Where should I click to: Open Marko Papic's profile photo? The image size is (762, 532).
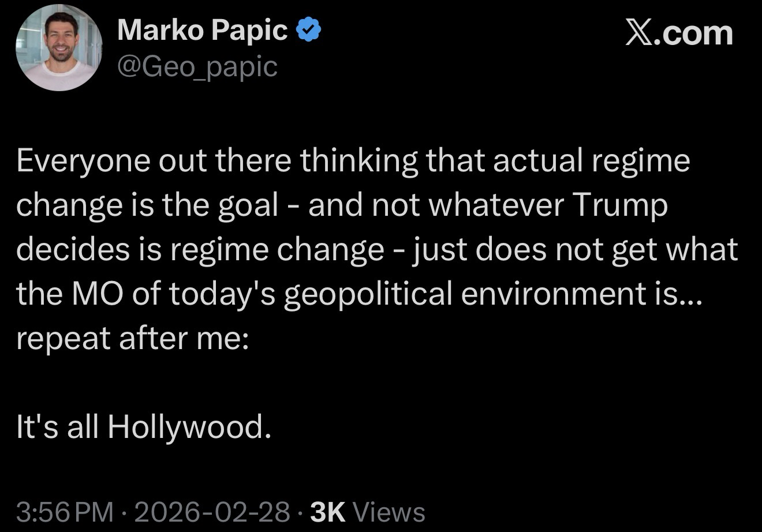point(58,48)
